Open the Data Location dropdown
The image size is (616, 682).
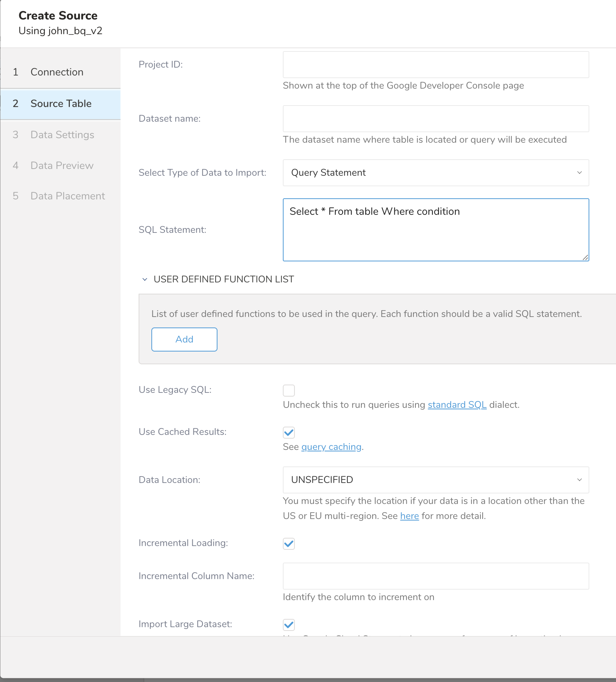(x=435, y=480)
